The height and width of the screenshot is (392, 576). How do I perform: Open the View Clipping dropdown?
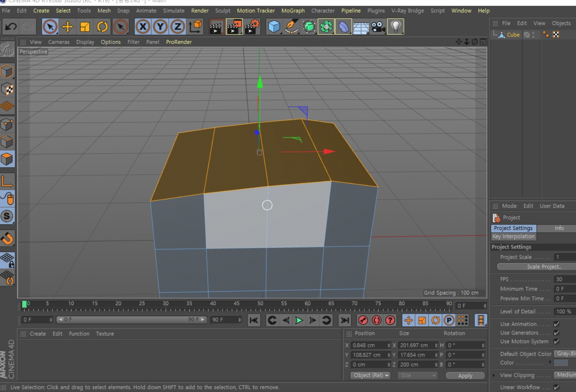pyautogui.click(x=565, y=375)
